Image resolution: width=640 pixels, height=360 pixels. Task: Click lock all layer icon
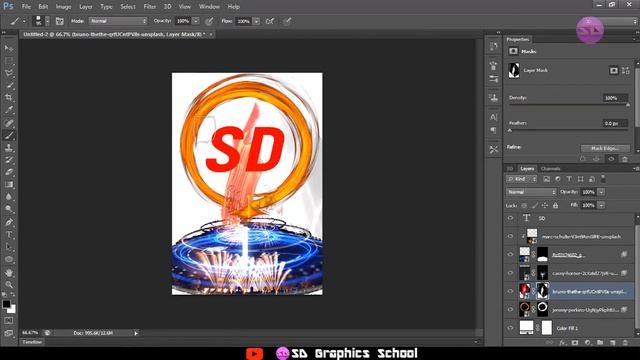556,205
